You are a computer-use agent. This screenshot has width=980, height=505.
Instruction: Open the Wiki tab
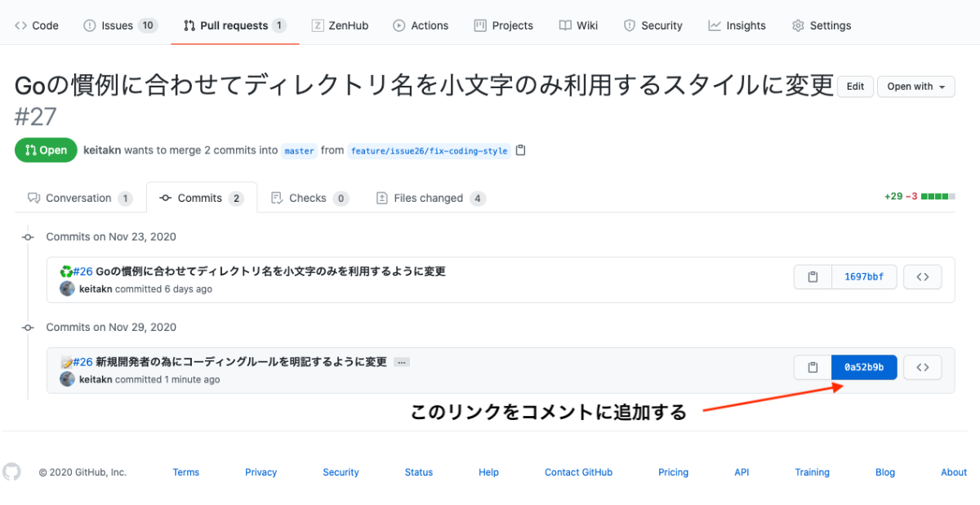[578, 25]
